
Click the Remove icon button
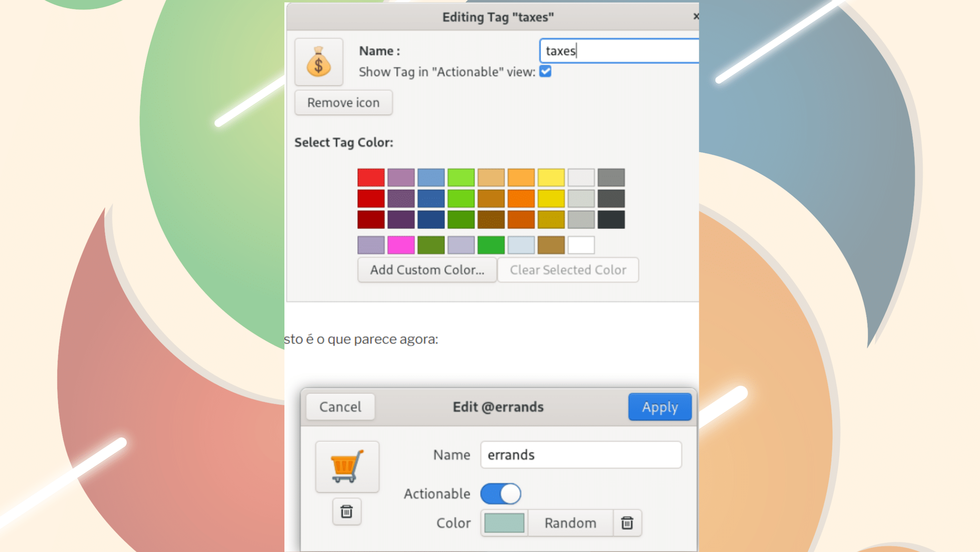343,103
